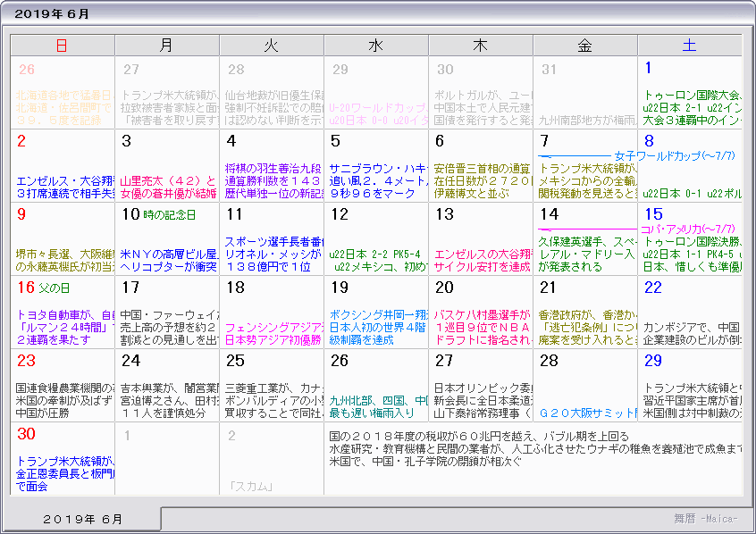Click the G20大阪サミット event

click(584, 413)
